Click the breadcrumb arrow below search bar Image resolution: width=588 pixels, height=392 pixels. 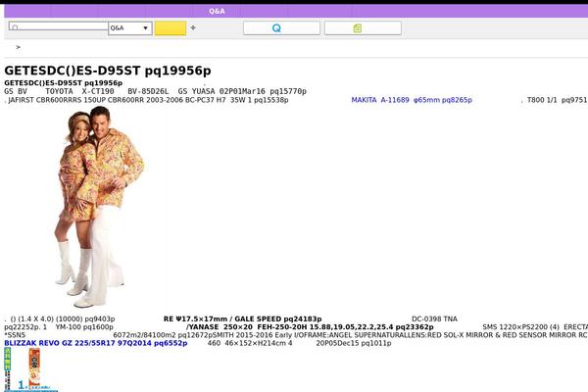[18, 47]
